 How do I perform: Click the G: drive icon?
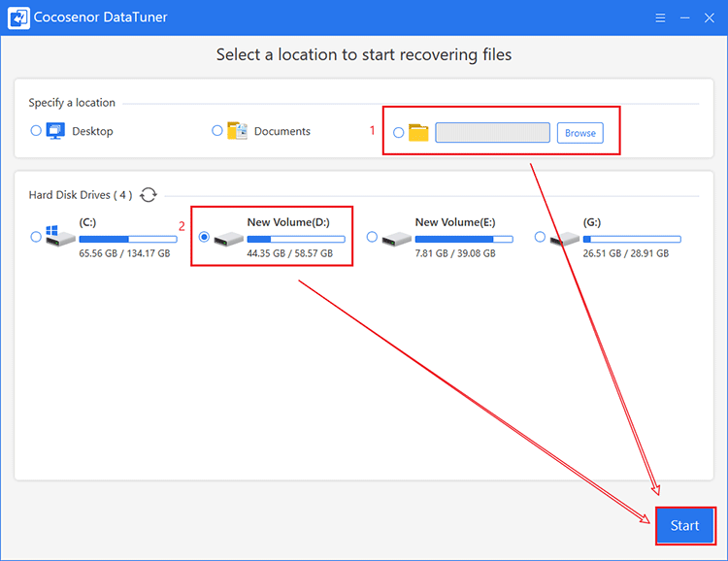click(x=565, y=239)
